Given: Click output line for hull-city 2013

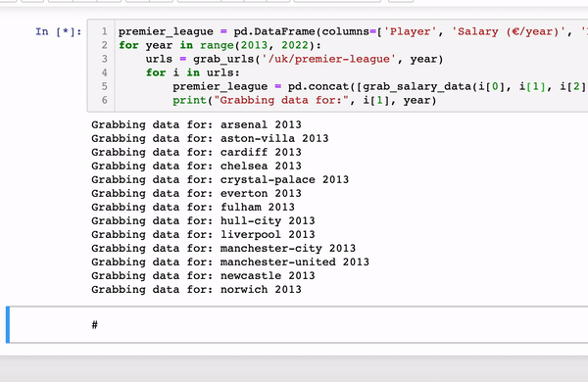Looking at the screenshot, I should click(x=203, y=220).
